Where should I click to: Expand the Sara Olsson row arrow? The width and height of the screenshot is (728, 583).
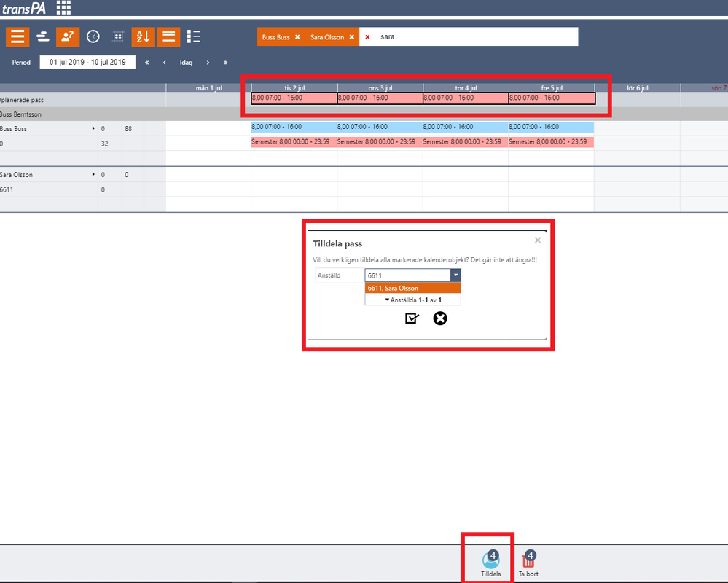click(93, 174)
